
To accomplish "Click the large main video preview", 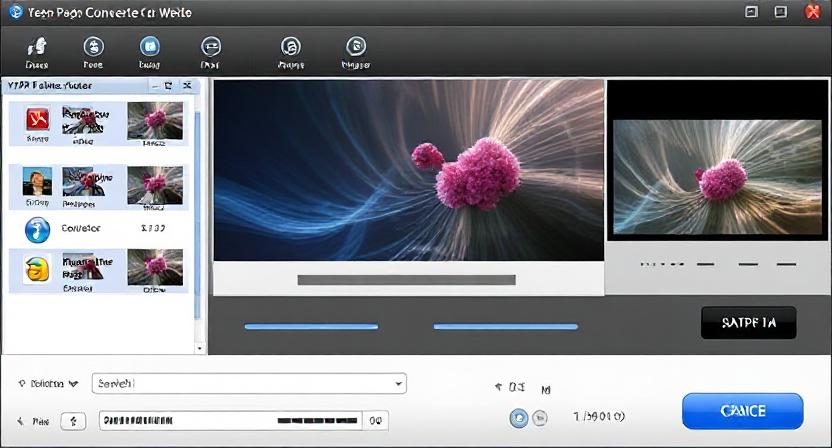I will [x=409, y=170].
